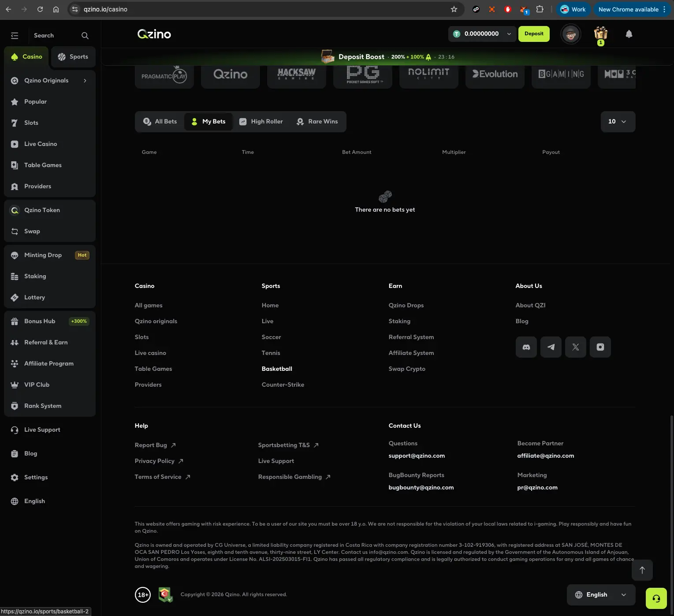The image size is (674, 616).
Task: Open Minting Drop in the sidebar
Action: pyautogui.click(x=50, y=255)
